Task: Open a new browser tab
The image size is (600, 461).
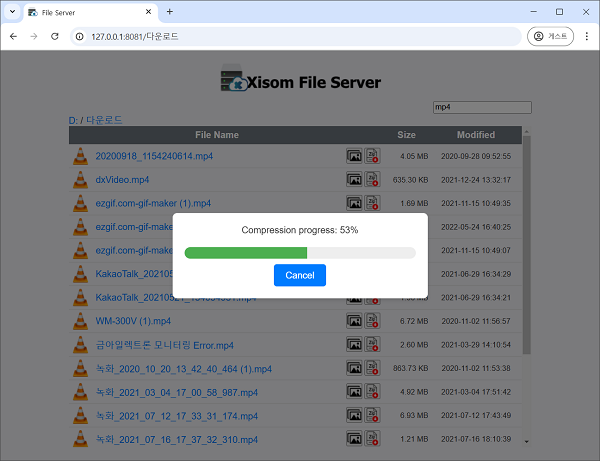Action: (170, 12)
